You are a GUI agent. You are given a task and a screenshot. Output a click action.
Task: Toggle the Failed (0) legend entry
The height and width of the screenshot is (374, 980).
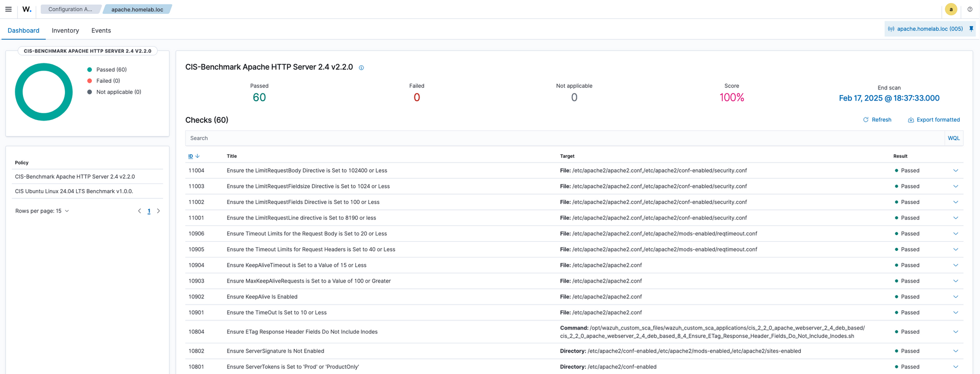[x=104, y=81]
